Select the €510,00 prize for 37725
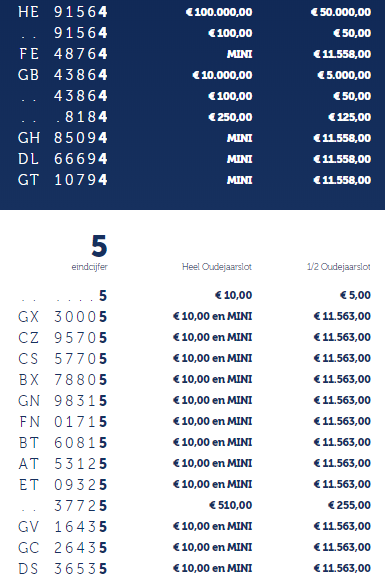The height and width of the screenshot is (579, 385). click(x=231, y=505)
